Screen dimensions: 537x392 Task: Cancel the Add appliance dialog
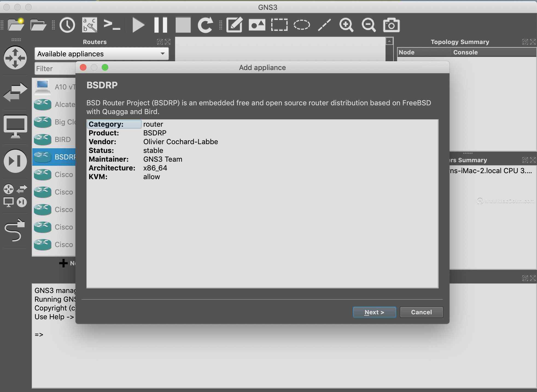(421, 312)
